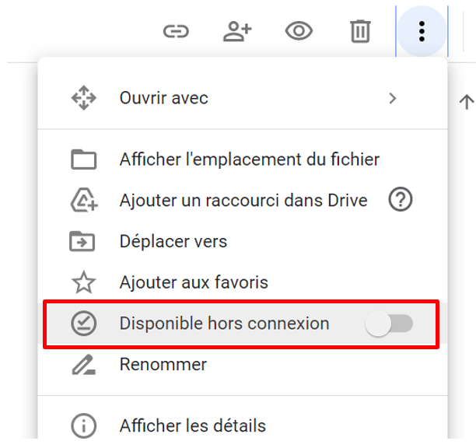Select Déplacer vers option
The width and height of the screenshot is (476, 448).
pyautogui.click(x=243, y=241)
